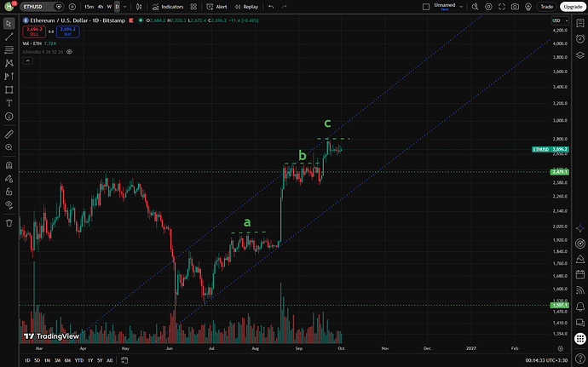Viewport: 588px width, 367px height.
Task: Redo the last chart action
Action: [285, 7]
